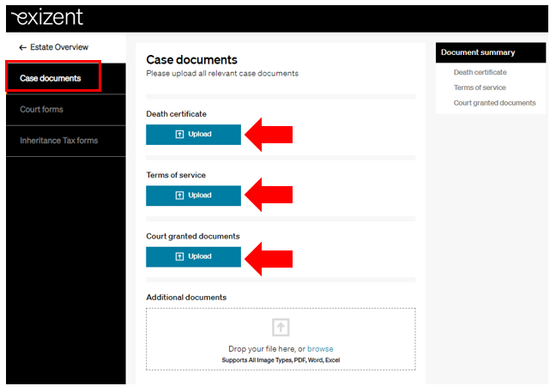Click the exizent logo in header

coord(47,17)
